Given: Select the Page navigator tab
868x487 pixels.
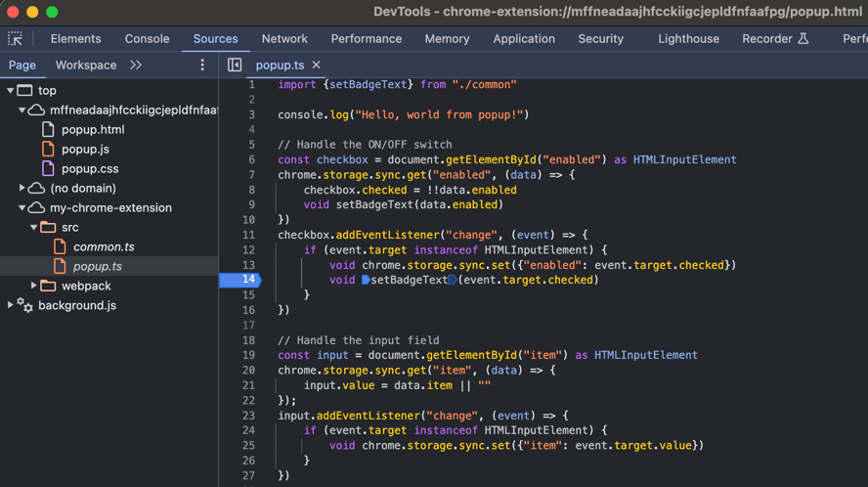Looking at the screenshot, I should tap(22, 66).
